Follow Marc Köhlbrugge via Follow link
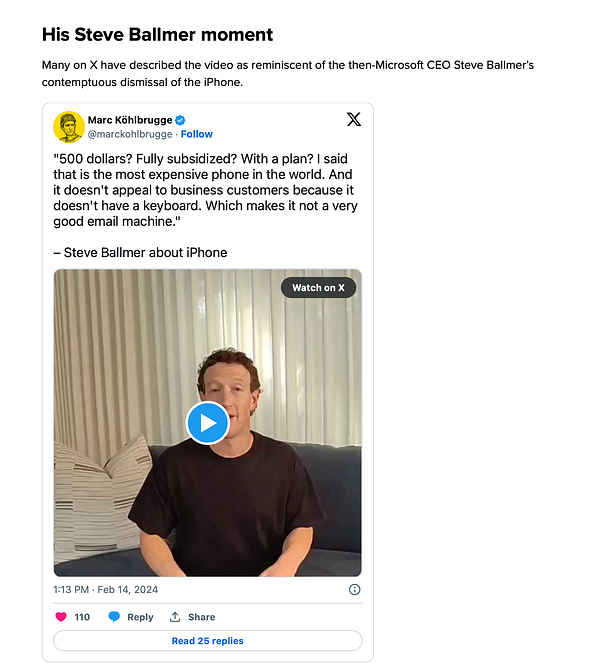 (x=197, y=134)
